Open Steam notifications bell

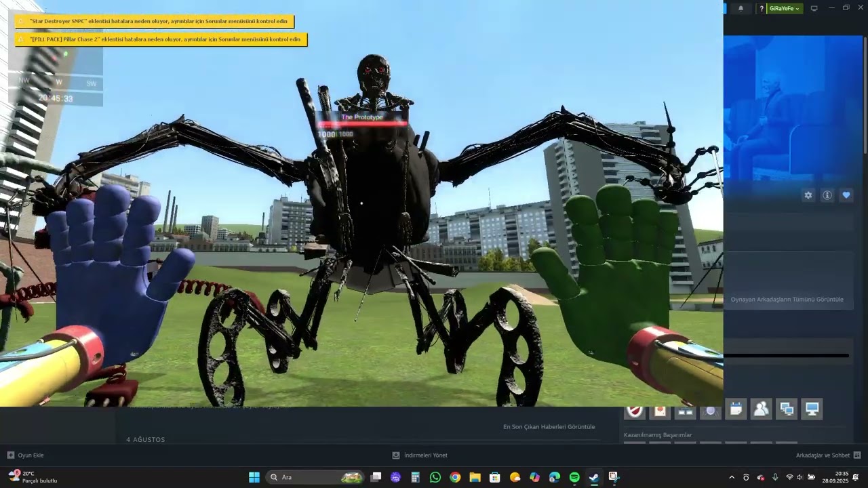[x=741, y=8]
